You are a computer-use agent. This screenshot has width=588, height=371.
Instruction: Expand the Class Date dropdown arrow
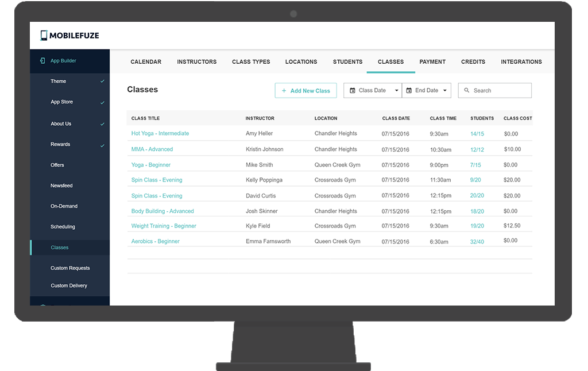click(396, 91)
